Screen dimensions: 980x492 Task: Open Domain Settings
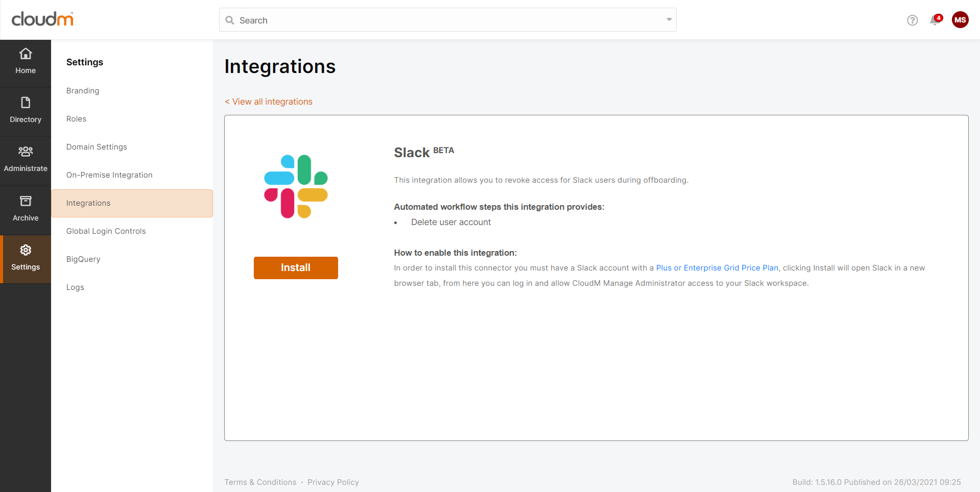pos(97,147)
